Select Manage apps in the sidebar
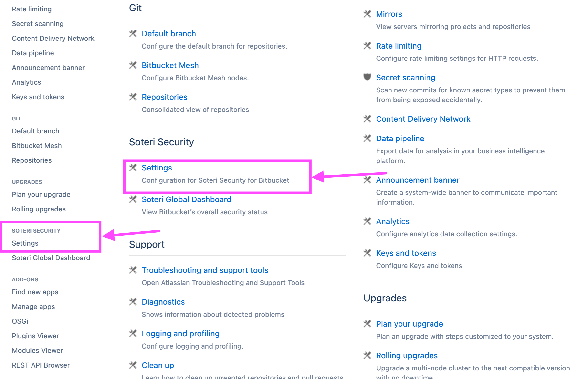Screen dimensions: 588x379 (x=33, y=307)
